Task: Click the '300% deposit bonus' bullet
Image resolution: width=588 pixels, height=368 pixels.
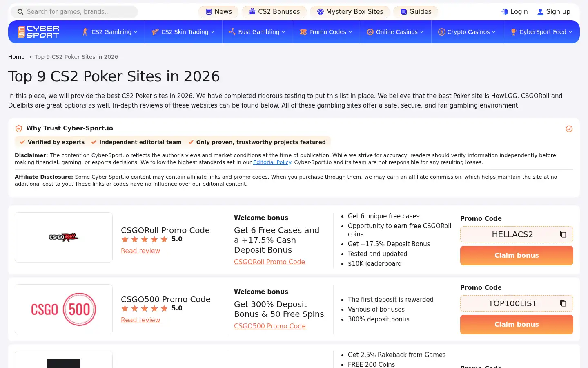Action: [379, 319]
